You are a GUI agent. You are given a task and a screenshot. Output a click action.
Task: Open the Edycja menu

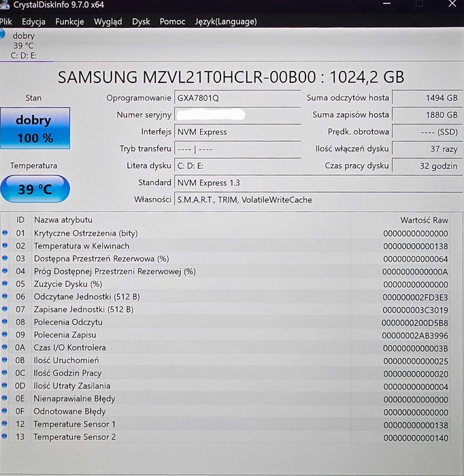(33, 22)
